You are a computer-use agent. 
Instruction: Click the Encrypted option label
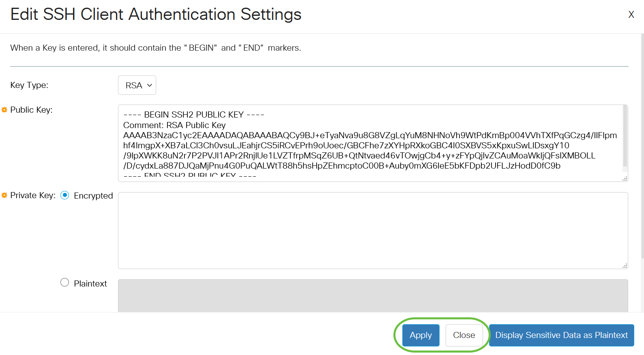tap(93, 196)
